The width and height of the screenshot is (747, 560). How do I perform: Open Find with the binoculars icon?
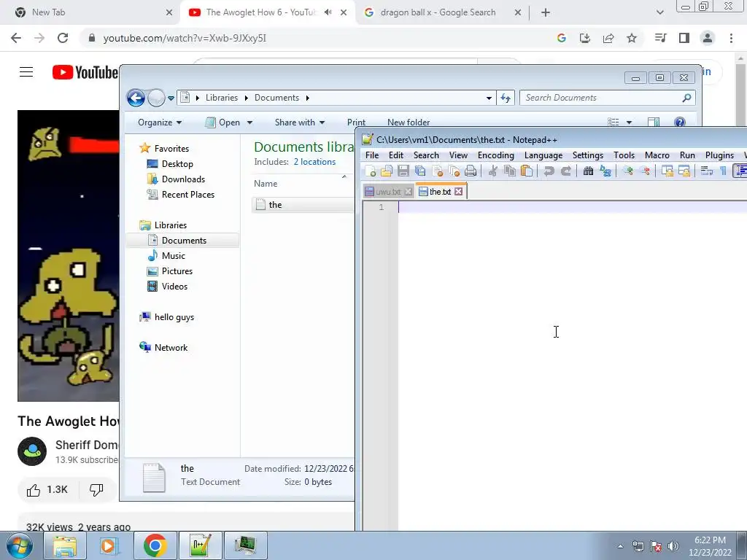[x=589, y=171]
